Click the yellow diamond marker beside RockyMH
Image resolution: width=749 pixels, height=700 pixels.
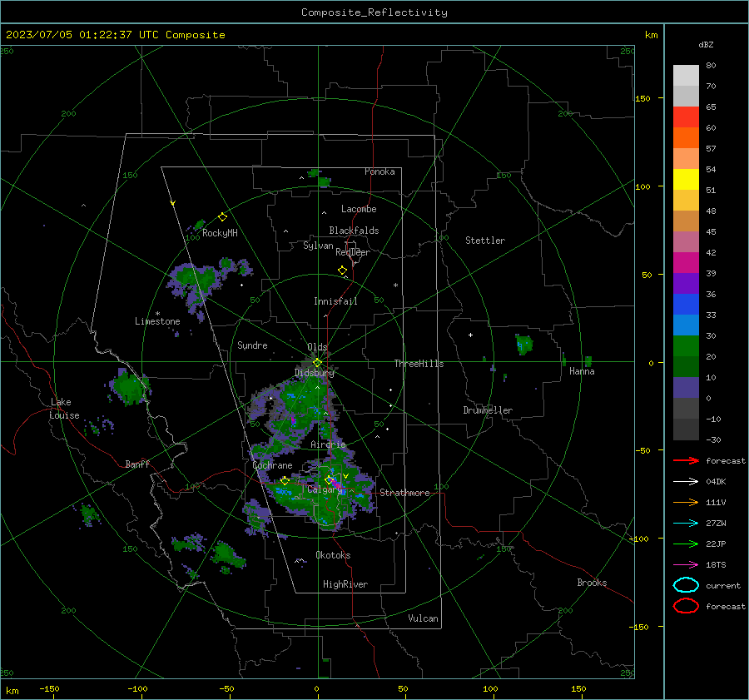(x=222, y=217)
